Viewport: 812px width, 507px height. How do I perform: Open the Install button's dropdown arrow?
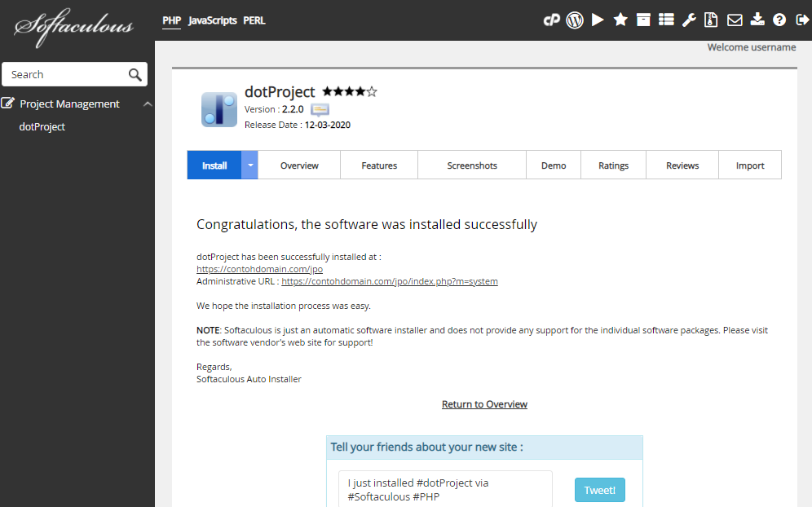coord(249,165)
